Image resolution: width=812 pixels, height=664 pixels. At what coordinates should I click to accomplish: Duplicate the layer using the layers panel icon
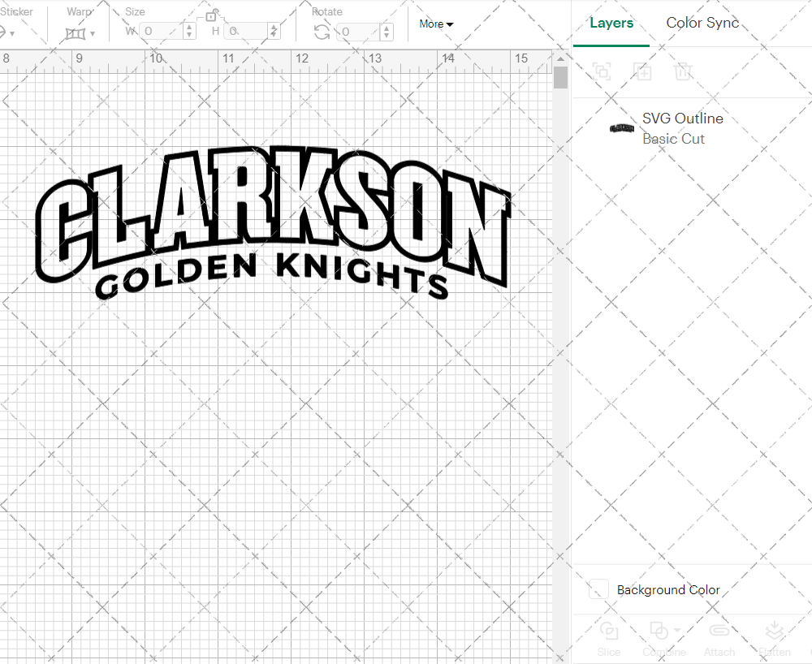[x=642, y=71]
